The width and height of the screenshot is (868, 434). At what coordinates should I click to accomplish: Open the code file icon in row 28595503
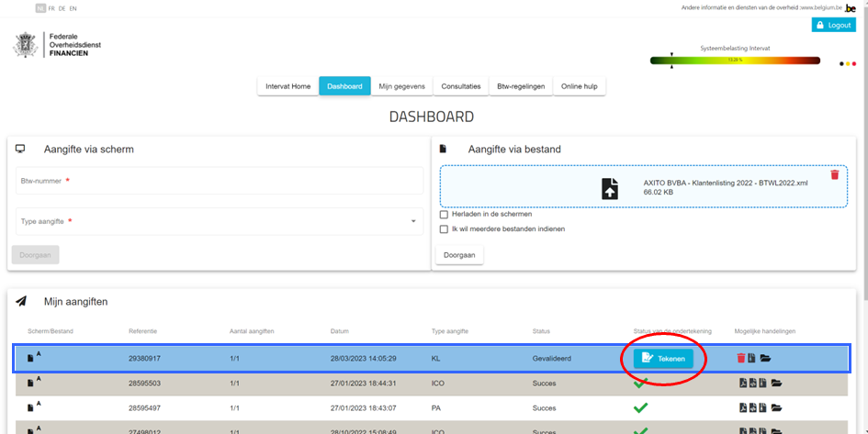pyautogui.click(x=753, y=384)
